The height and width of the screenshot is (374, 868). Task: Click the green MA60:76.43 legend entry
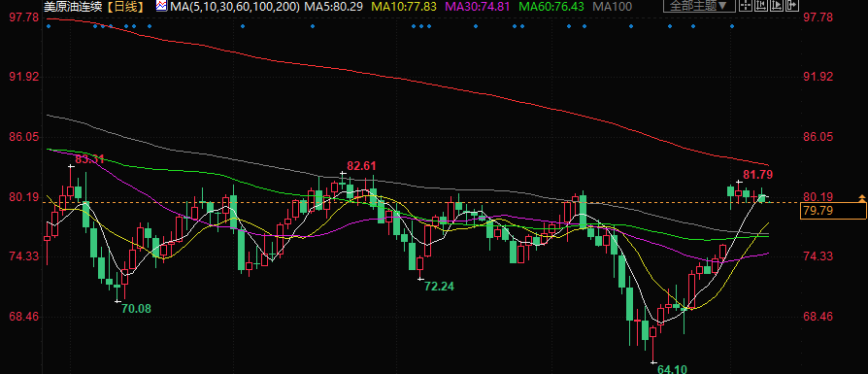(x=551, y=7)
